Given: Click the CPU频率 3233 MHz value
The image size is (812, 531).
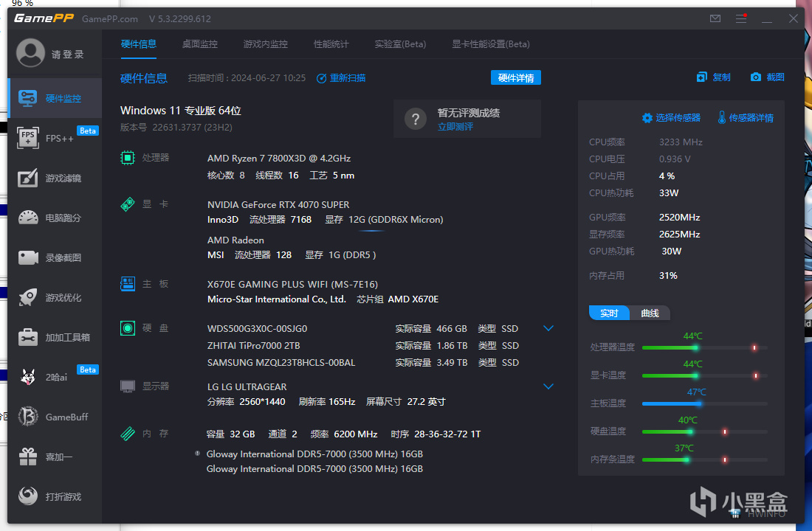Looking at the screenshot, I should point(681,142).
